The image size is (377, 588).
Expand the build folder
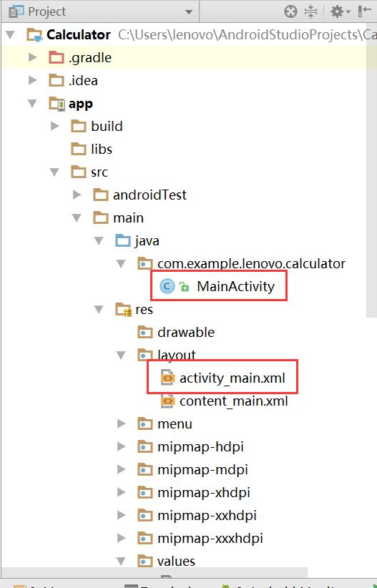click(x=55, y=126)
